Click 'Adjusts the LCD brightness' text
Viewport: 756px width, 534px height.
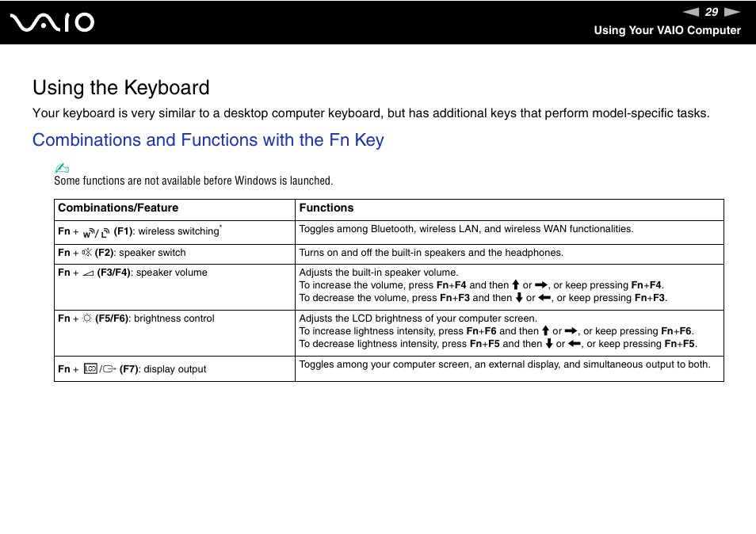[x=418, y=318]
